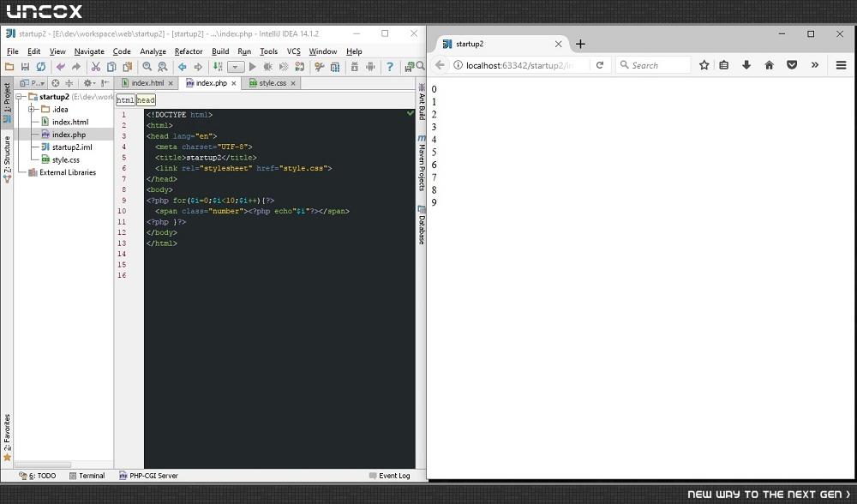This screenshot has height=504, width=857.
Task: Click the Project Structure icon
Action: point(335,67)
